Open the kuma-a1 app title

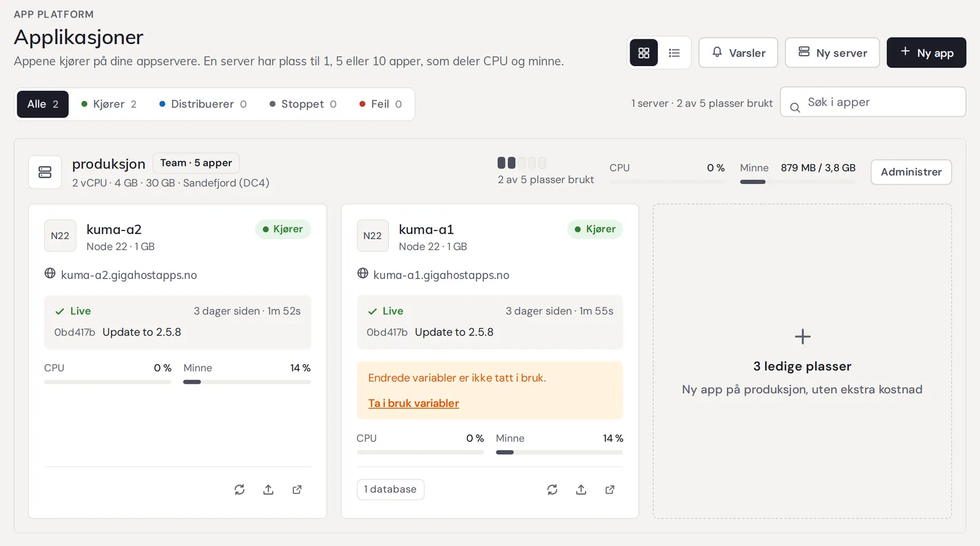pos(426,230)
